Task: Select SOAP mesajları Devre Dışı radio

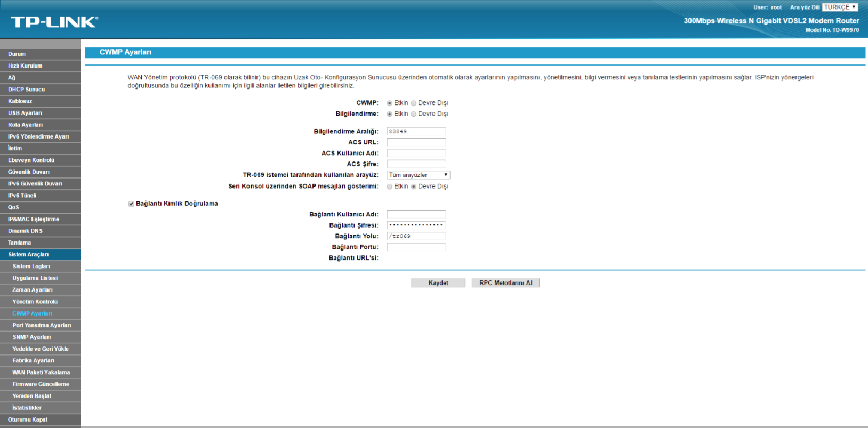Action: click(414, 187)
